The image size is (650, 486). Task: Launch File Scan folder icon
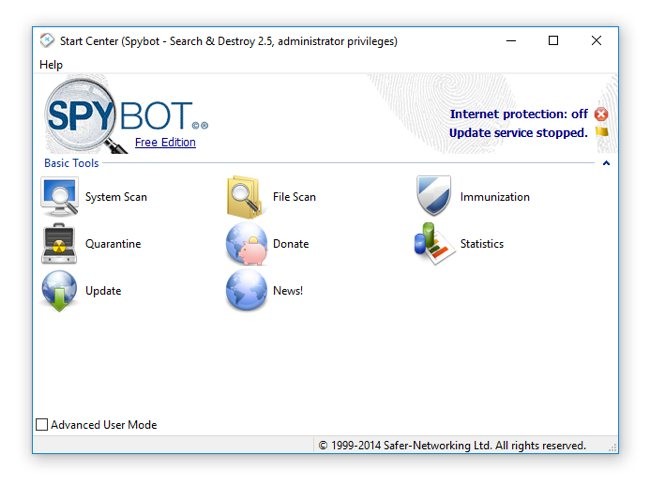coord(245,197)
